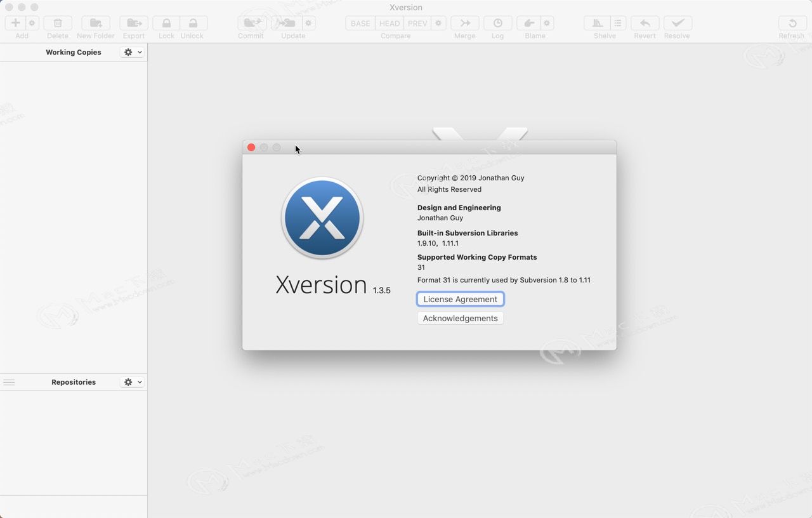
Task: Compare against HEAD revision
Action: pyautogui.click(x=390, y=23)
